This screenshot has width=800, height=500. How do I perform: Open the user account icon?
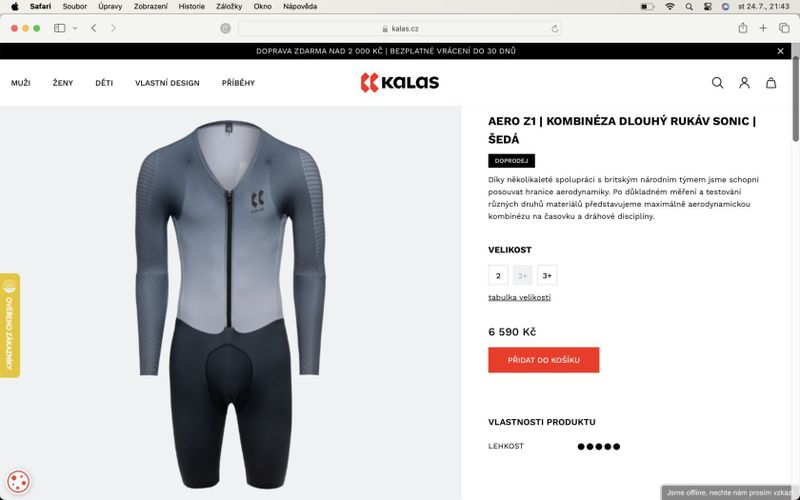point(744,83)
